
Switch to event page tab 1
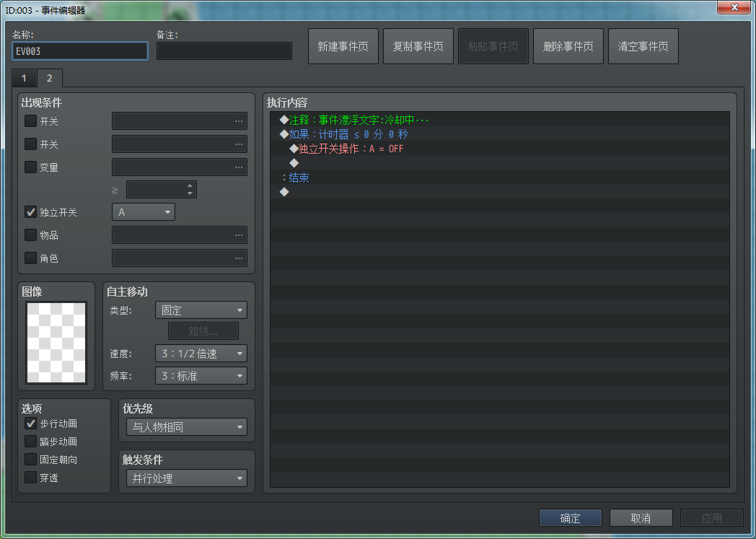[24, 78]
